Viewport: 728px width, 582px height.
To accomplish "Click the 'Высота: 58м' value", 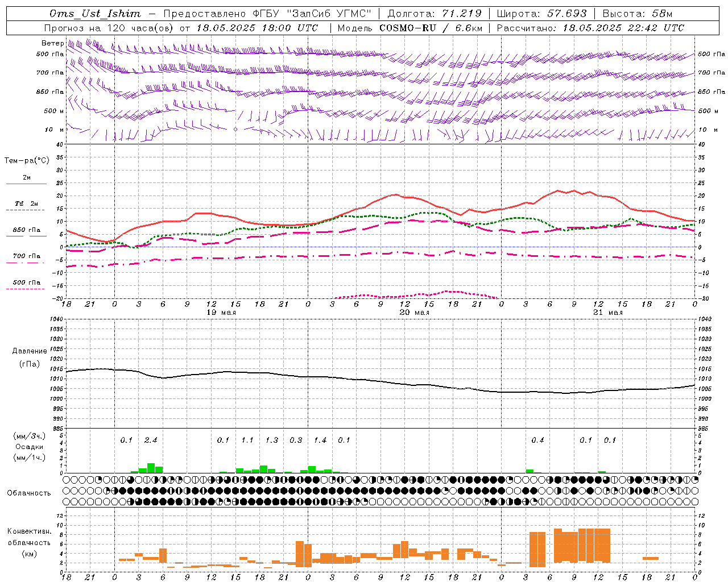I will click(x=637, y=14).
